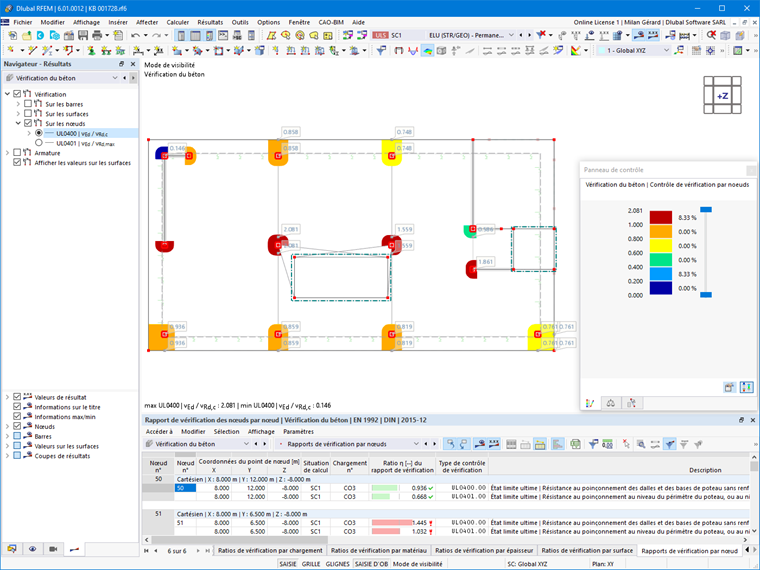Click the eye (display) tab icon in navigator bottom
Screen dimensions: 760x570
tap(32, 549)
